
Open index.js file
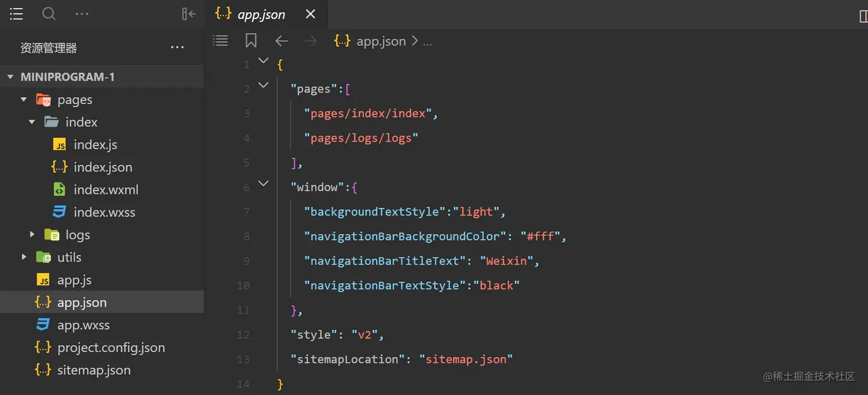tap(95, 145)
